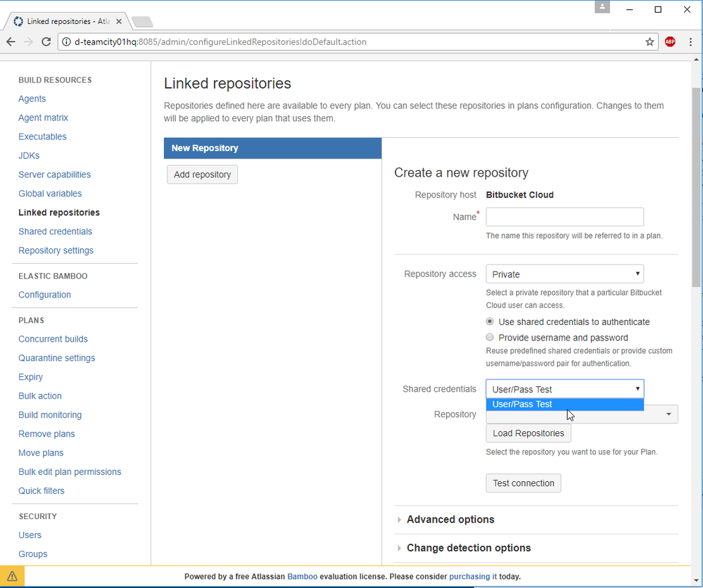Click the site info icon in address bar
This screenshot has height=588, width=703.
(66, 41)
